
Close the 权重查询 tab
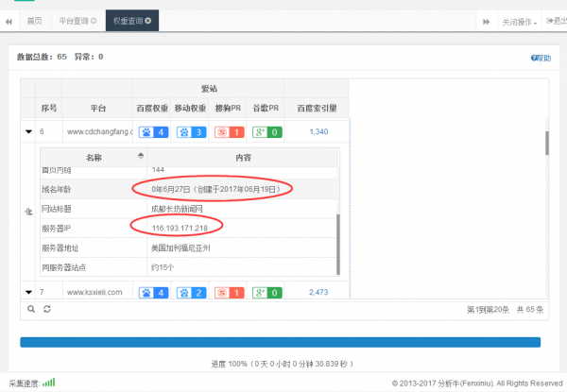[x=147, y=20]
